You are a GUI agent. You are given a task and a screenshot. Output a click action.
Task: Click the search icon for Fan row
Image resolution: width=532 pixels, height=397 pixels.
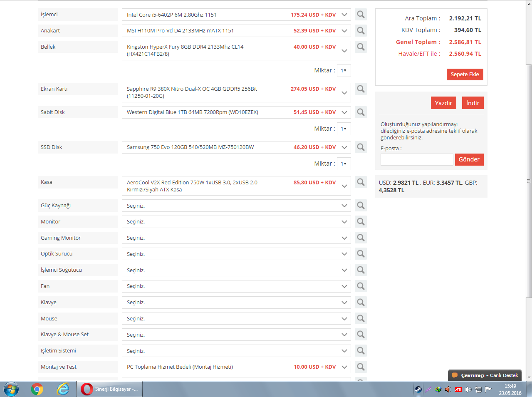click(361, 286)
